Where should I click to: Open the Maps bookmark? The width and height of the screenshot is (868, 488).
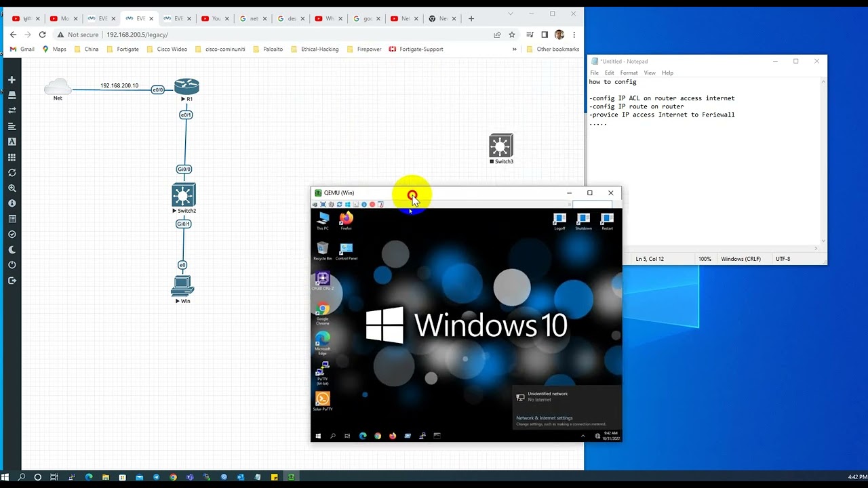(x=54, y=49)
